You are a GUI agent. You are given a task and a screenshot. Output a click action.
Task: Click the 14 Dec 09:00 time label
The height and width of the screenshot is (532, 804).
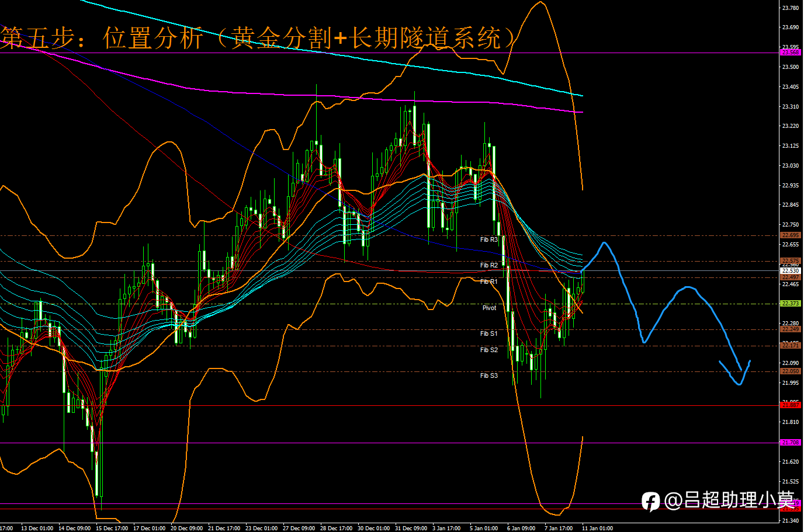click(75, 528)
